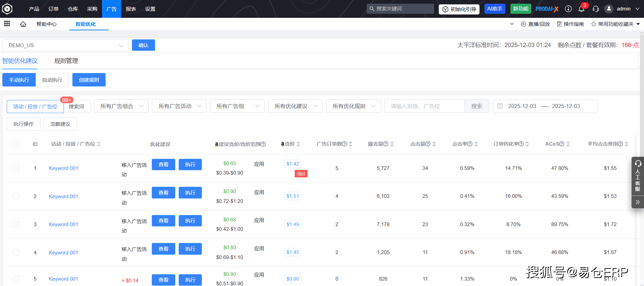Expand the 所有优化建议 dropdown

pyautogui.click(x=295, y=106)
